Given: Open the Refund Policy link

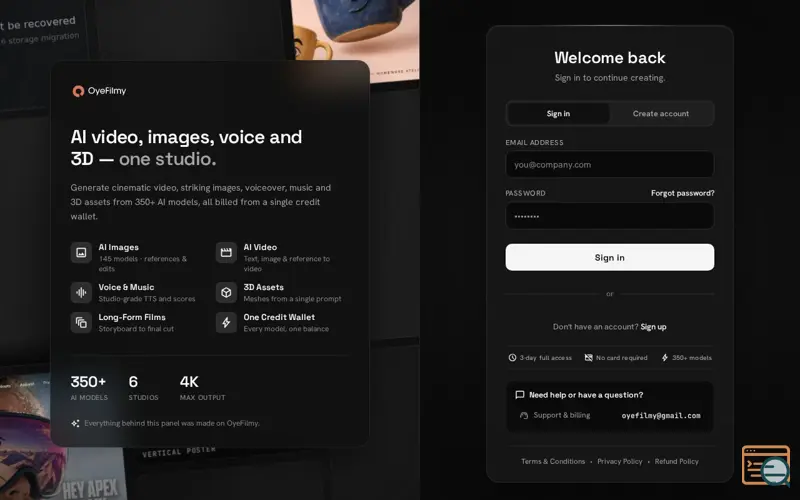Looking at the screenshot, I should tap(677, 461).
